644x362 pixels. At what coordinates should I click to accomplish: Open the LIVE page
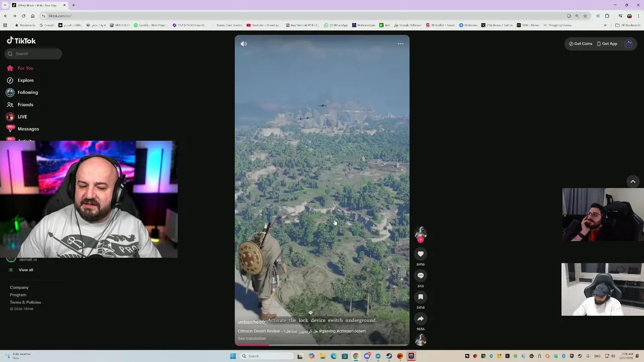pyautogui.click(x=17, y=117)
